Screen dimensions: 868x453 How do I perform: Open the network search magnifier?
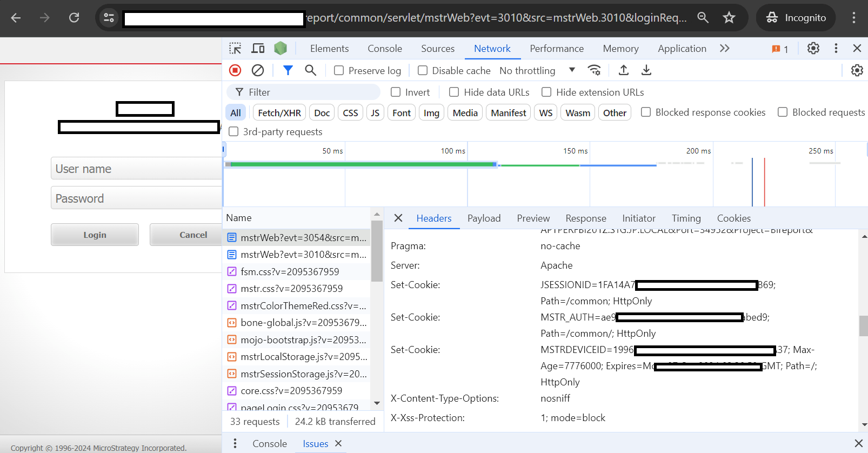pos(310,70)
